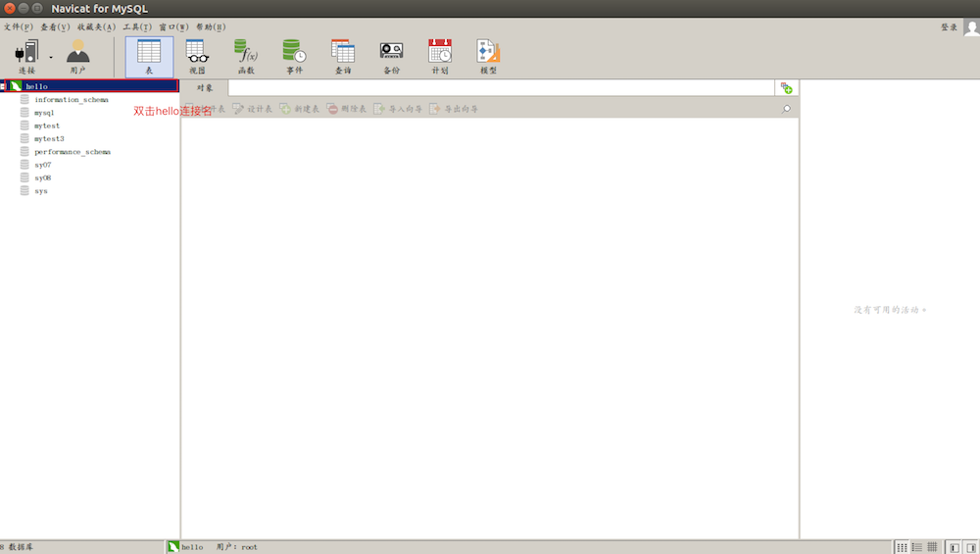Click the 新建表 (New Table) button
Image resolution: width=980 pixels, height=554 pixels.
point(300,109)
